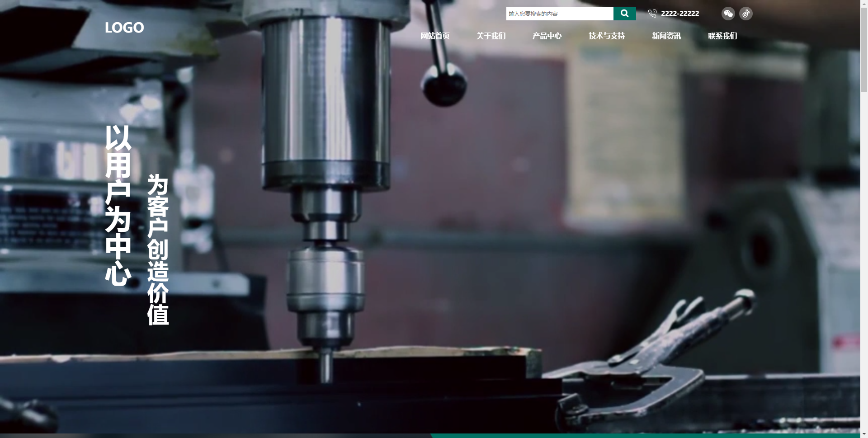Viewport: 868px width, 438px height.
Task: Click the scrollbar up arrow
Action: [864, 3]
